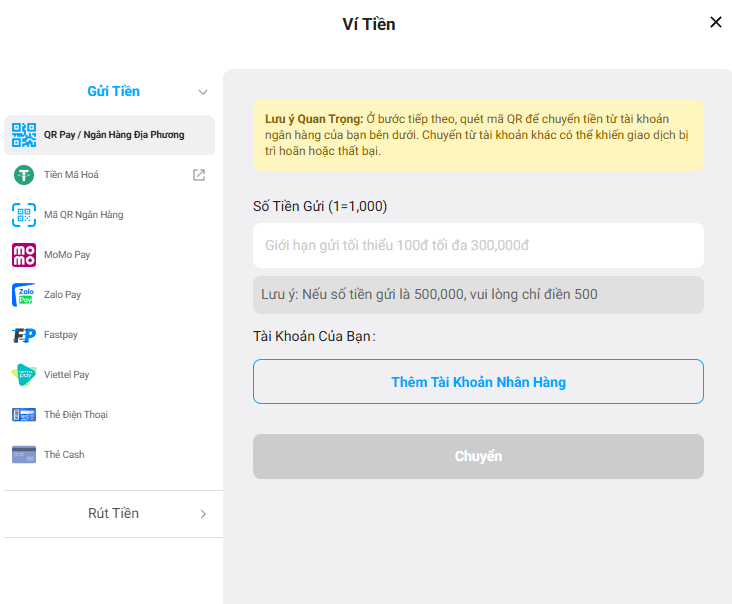Click the Viettel Pay logo icon
732x604 pixels.
[x=24, y=375]
